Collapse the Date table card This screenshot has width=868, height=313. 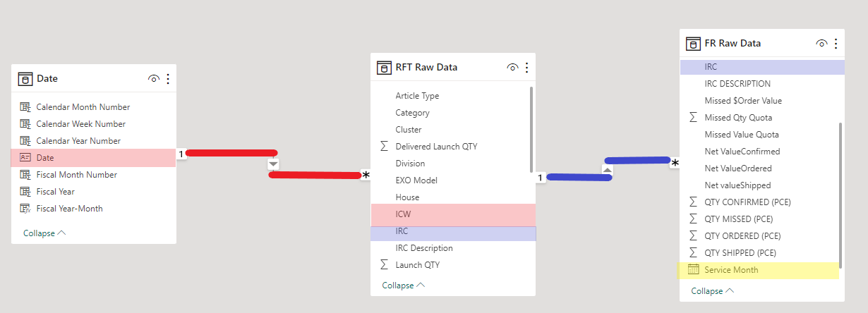44,233
